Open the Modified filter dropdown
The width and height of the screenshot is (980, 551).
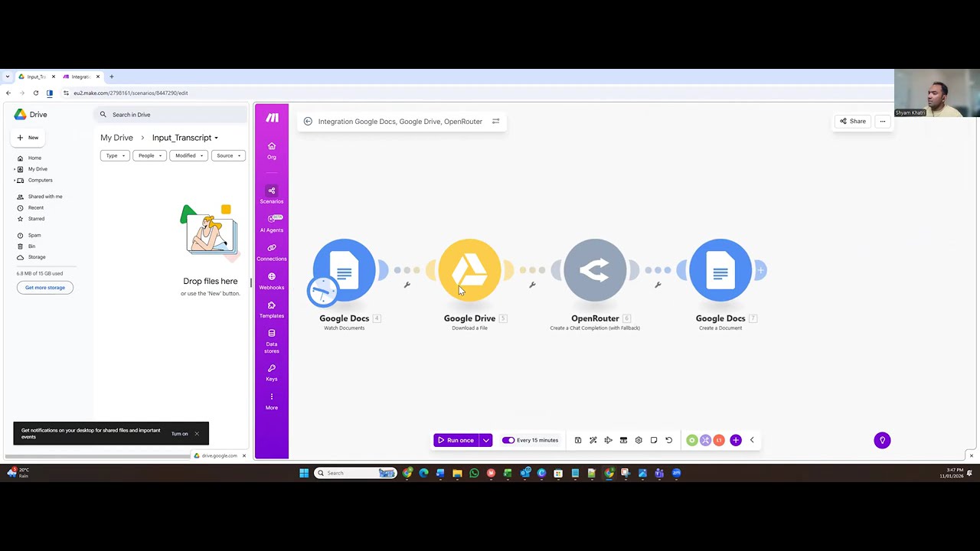pyautogui.click(x=188, y=155)
